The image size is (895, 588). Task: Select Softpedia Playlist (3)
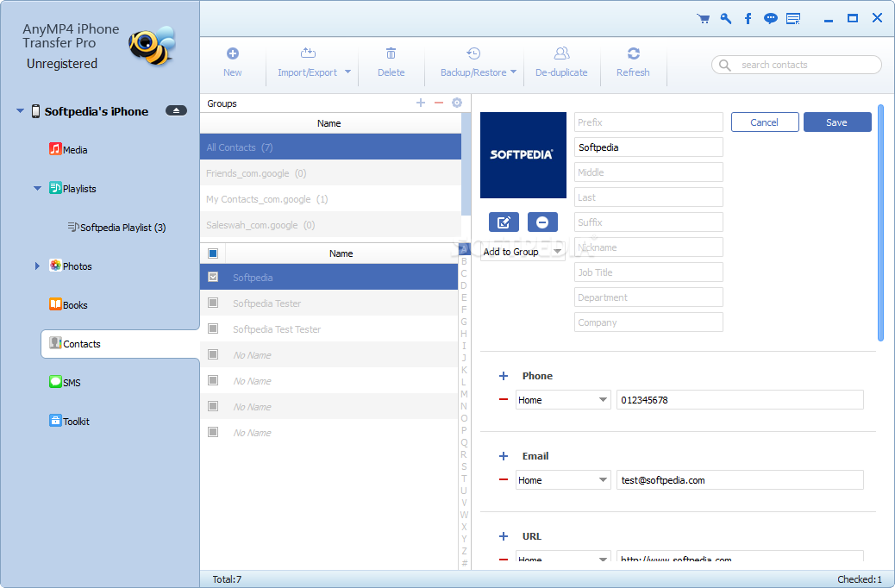[x=117, y=228]
